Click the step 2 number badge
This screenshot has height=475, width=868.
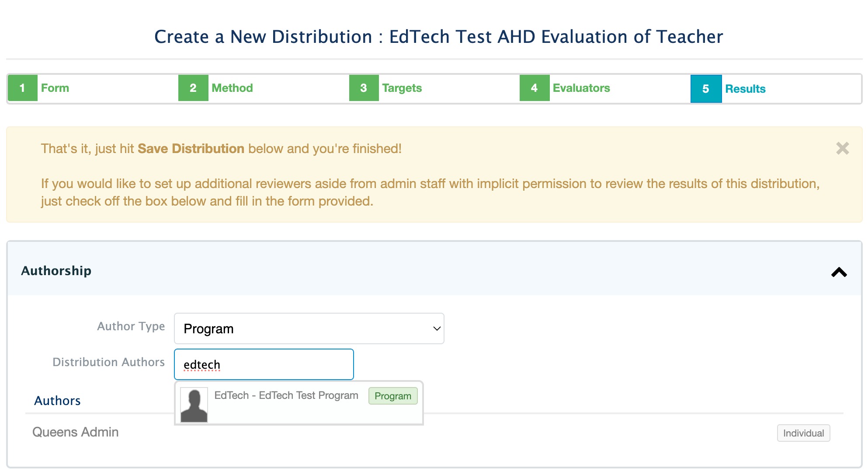coord(193,88)
